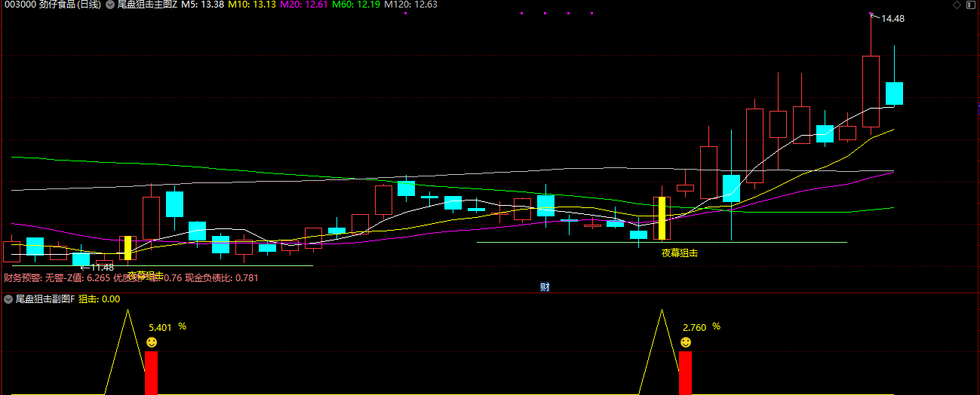
Task: Click the 14.48 high price marker
Action: tap(892, 19)
